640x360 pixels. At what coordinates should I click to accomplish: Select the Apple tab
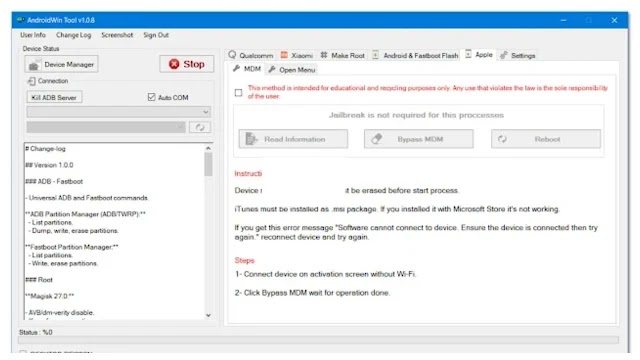click(479, 54)
